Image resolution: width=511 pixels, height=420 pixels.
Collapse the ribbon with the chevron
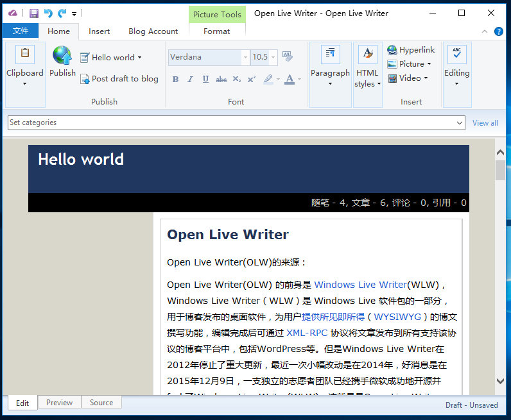[x=485, y=31]
